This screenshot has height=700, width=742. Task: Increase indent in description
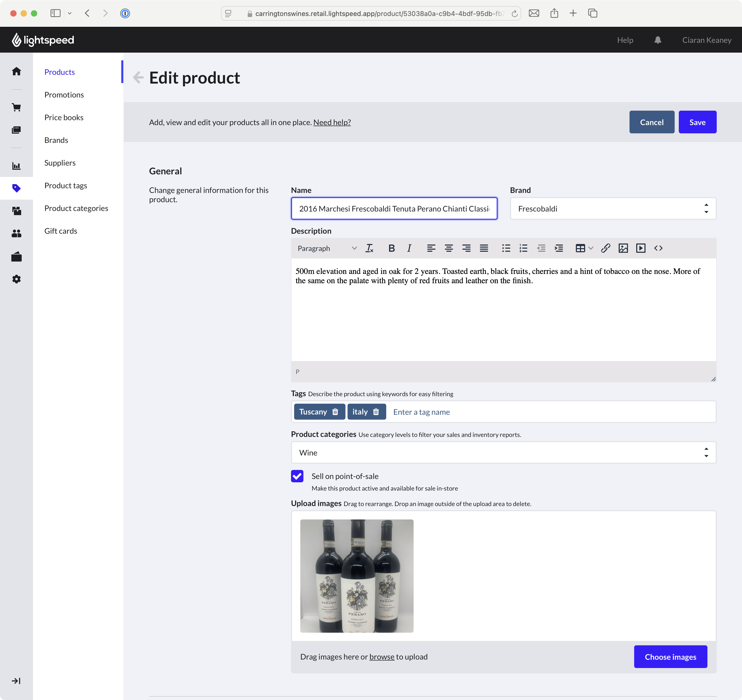click(559, 248)
